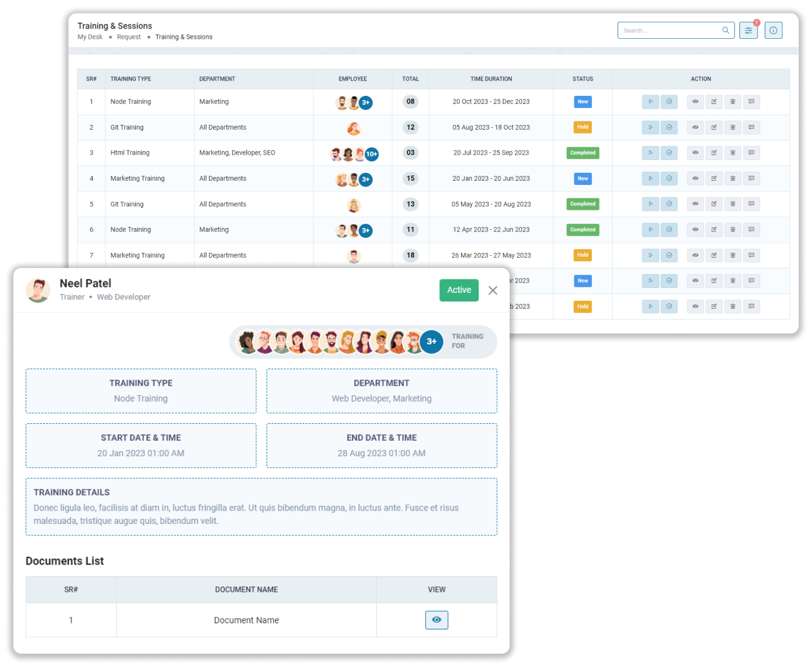The width and height of the screenshot is (812, 667).
Task: Start the Node Training session in row 1
Action: (x=650, y=102)
